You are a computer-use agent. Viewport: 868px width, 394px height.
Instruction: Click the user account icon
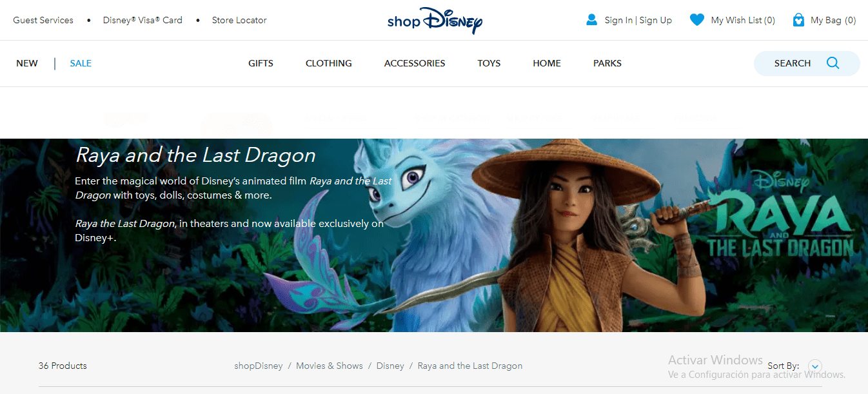tap(591, 20)
